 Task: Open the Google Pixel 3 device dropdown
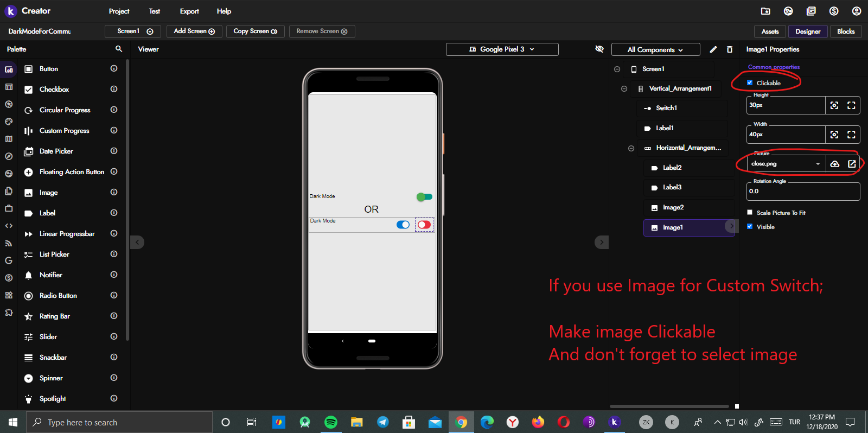(x=502, y=49)
